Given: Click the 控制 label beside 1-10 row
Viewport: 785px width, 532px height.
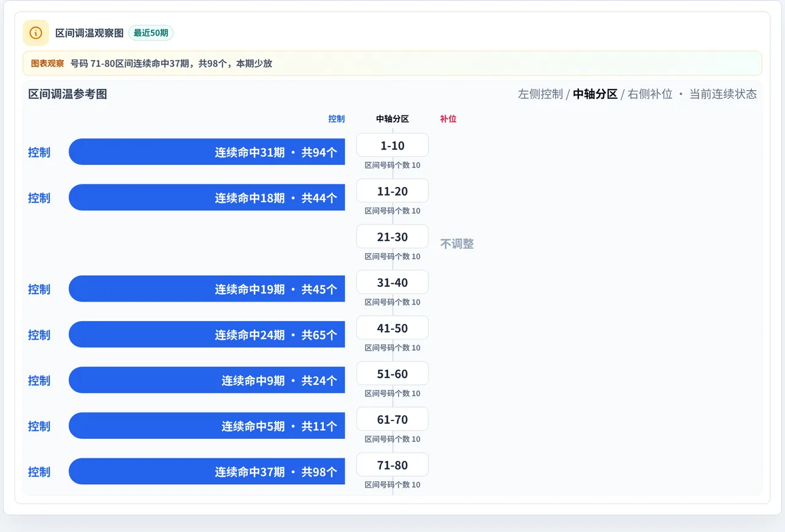Looking at the screenshot, I should (x=39, y=152).
